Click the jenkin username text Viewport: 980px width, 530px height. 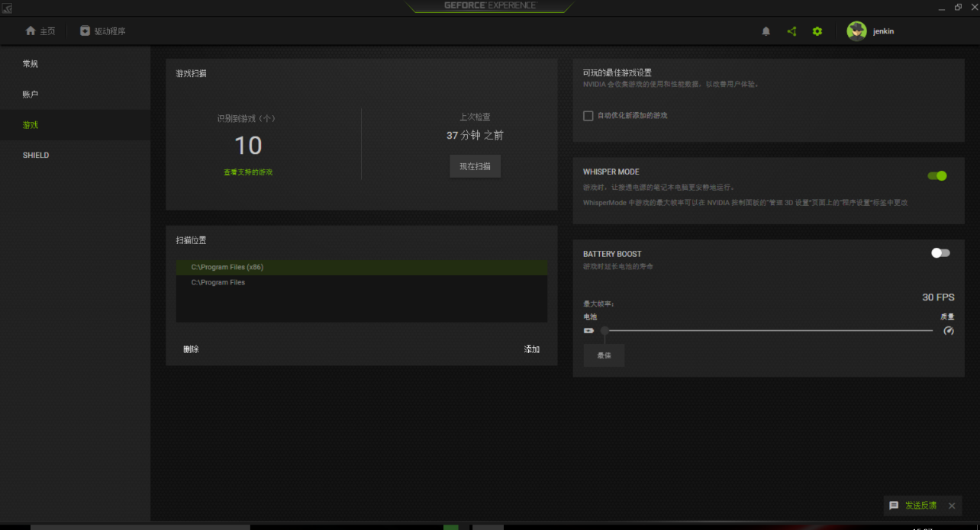[x=883, y=31]
